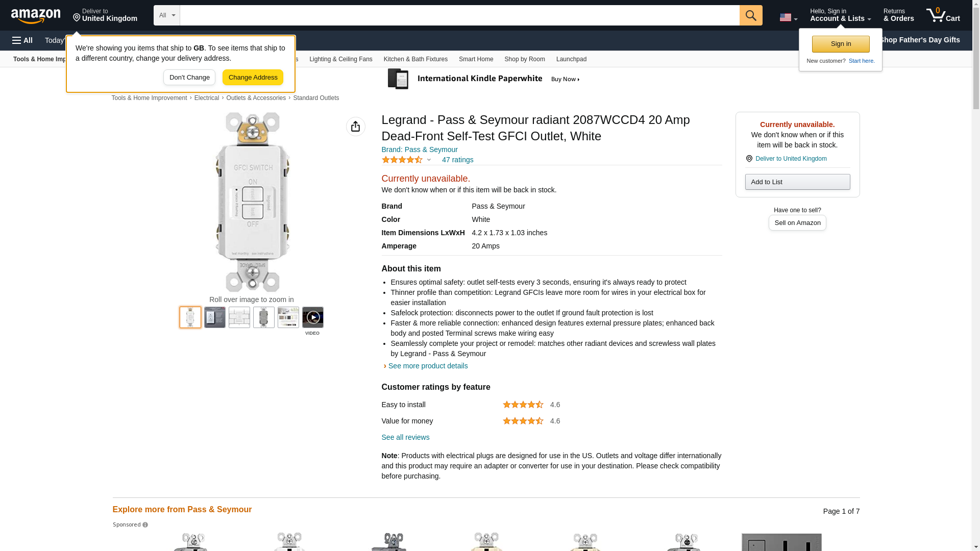The height and width of the screenshot is (551, 980).
Task: Select the Launchpad menu item
Action: click(571, 59)
